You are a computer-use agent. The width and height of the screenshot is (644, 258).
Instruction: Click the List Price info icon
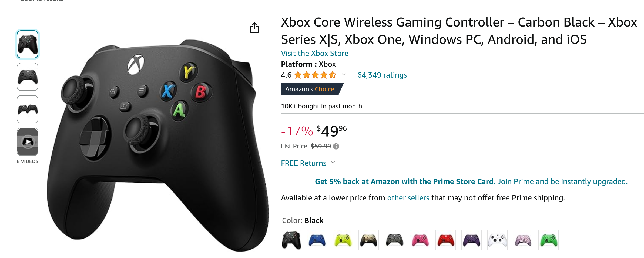coord(336,146)
